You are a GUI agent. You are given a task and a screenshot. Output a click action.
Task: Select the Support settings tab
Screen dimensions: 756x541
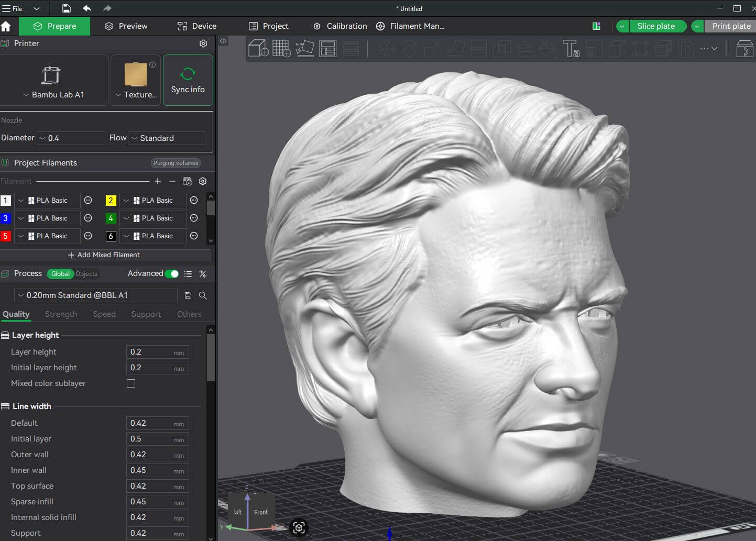tap(146, 314)
